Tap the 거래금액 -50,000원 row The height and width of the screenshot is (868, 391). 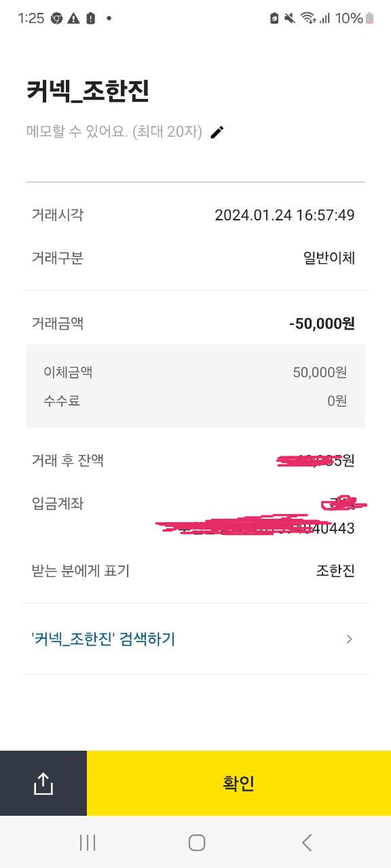pyautogui.click(x=195, y=323)
